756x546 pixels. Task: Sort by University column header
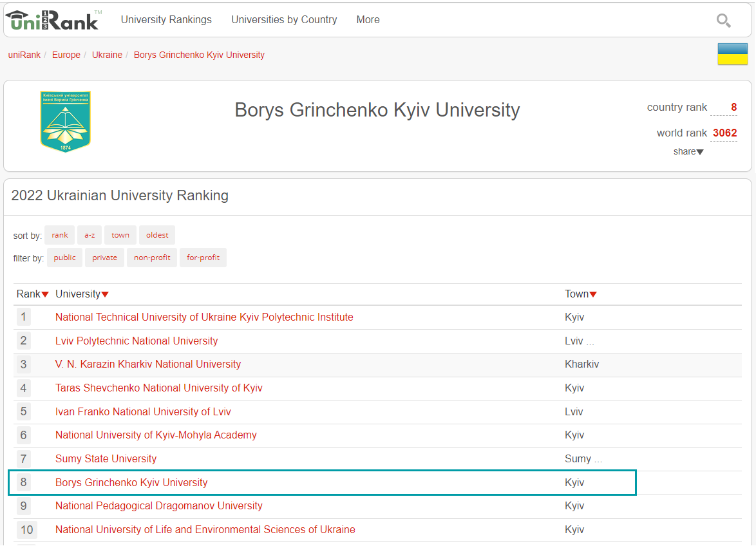[82, 294]
